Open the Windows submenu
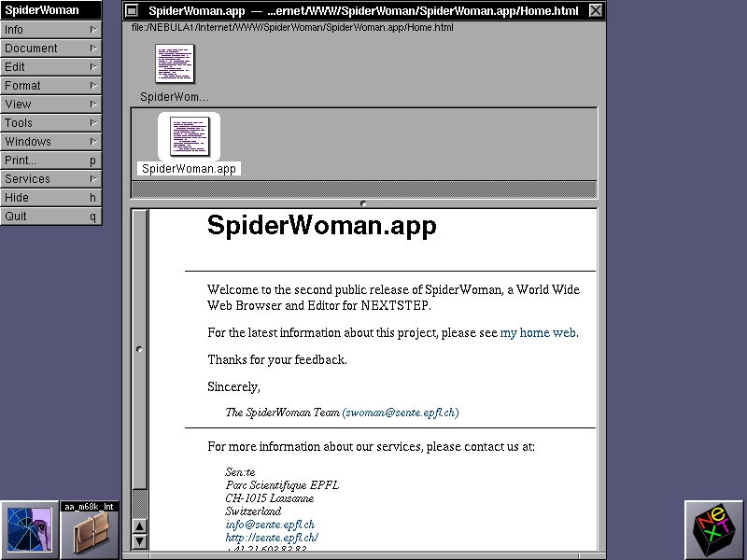The height and width of the screenshot is (560, 747). [51, 142]
